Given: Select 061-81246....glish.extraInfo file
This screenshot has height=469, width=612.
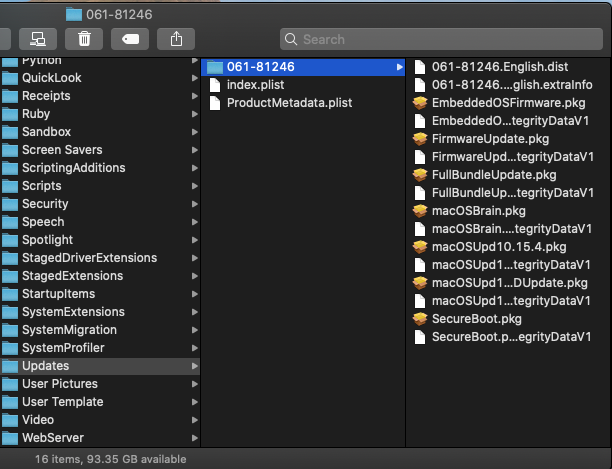Looking at the screenshot, I should pos(509,85).
